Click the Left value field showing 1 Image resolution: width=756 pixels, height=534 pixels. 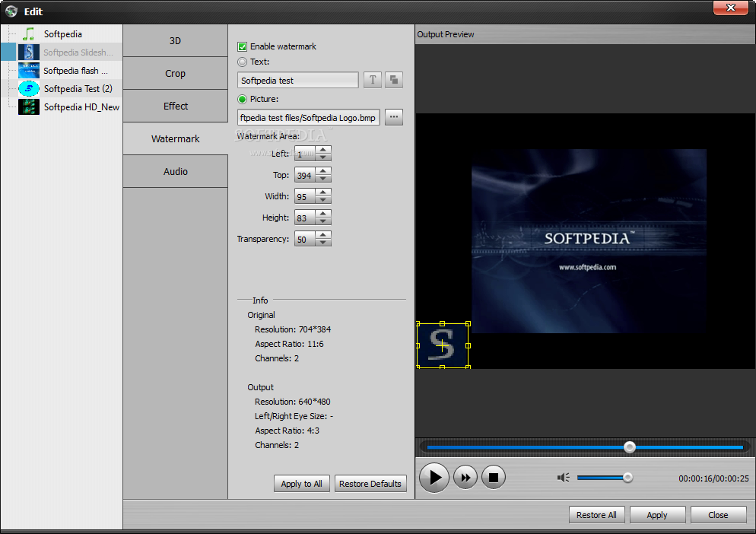pyautogui.click(x=305, y=154)
